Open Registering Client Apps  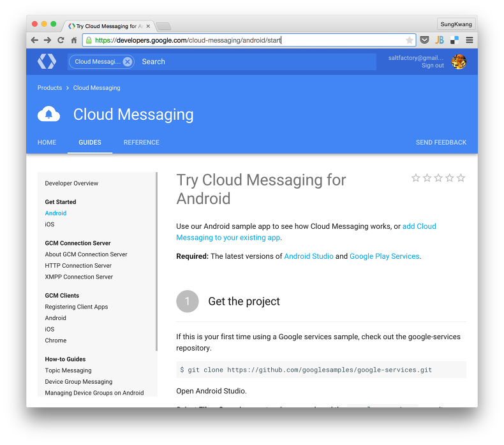[76, 307]
